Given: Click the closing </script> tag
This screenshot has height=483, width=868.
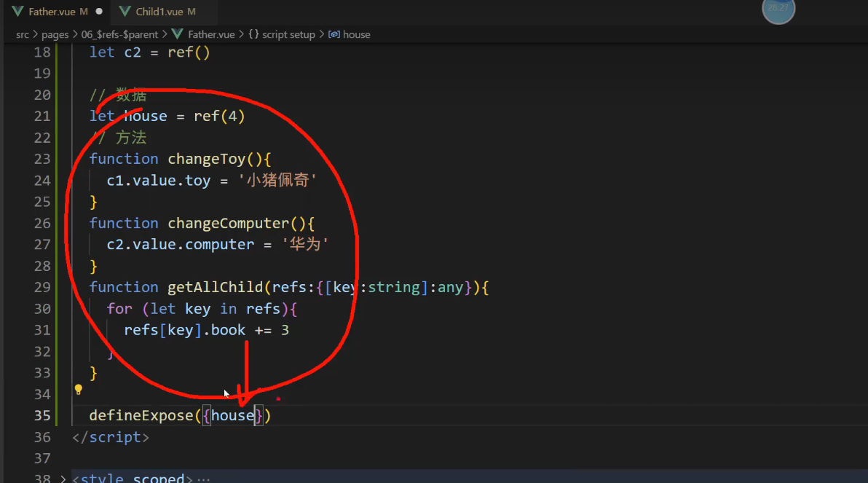Looking at the screenshot, I should click(111, 437).
